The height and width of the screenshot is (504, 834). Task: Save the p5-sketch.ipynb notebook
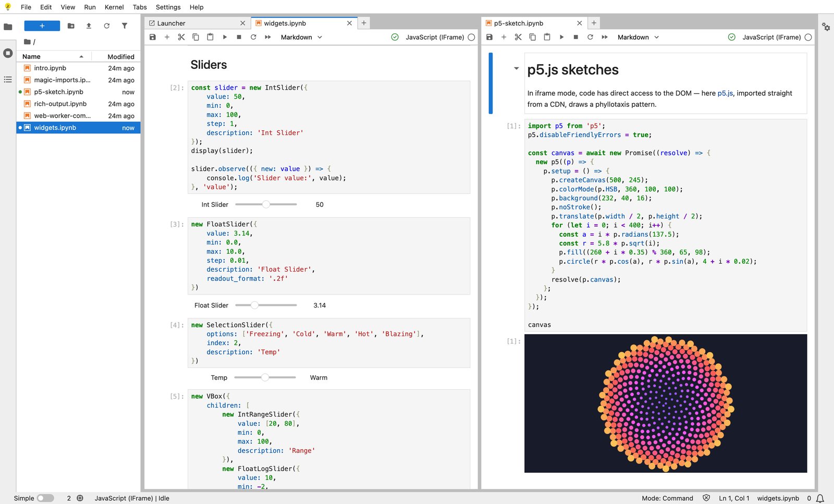click(x=489, y=37)
